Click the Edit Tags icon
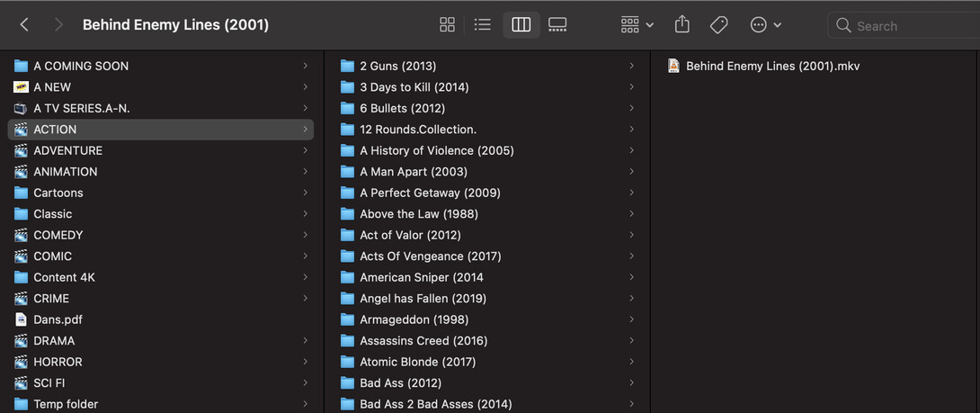980x413 pixels. point(718,25)
